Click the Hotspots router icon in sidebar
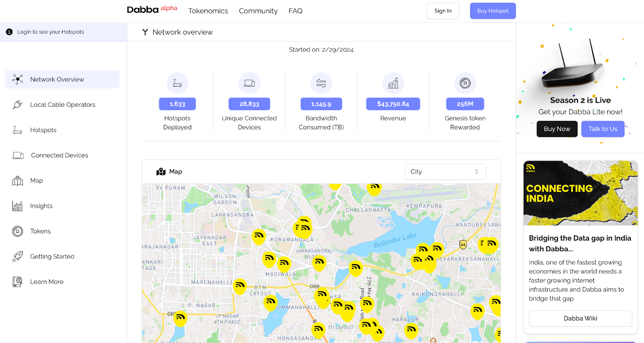The image size is (644, 343). click(17, 130)
